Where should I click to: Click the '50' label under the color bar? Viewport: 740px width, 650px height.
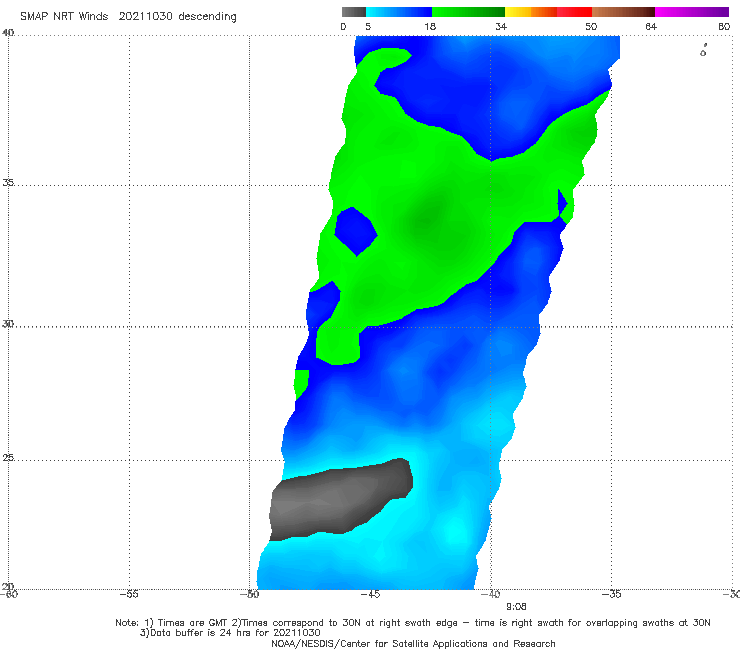[591, 26]
